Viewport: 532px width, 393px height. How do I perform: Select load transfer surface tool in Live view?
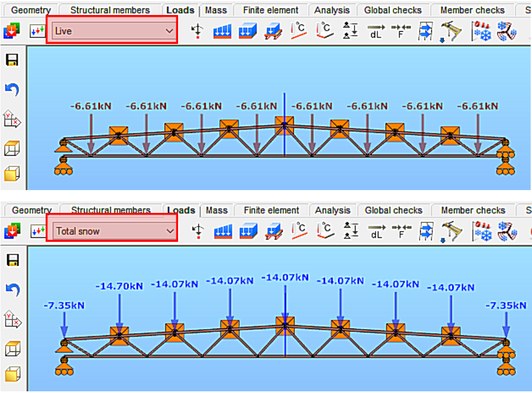pyautogui.click(x=273, y=31)
